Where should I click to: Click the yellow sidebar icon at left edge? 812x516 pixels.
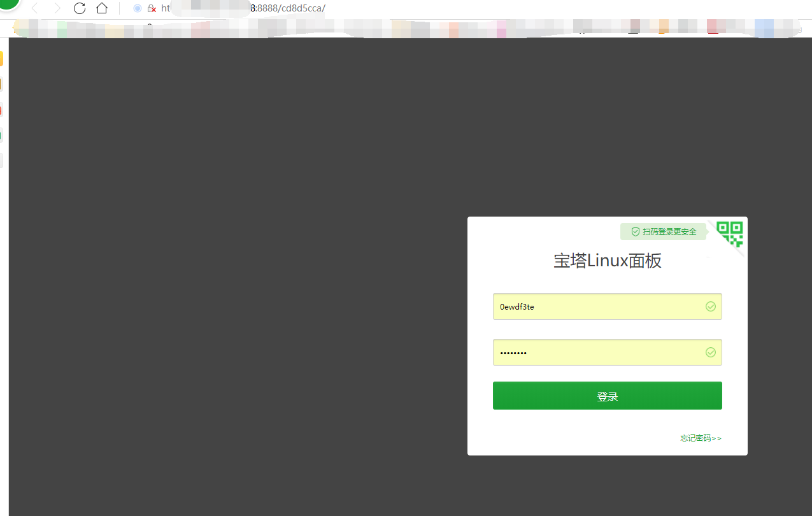[x=1, y=59]
